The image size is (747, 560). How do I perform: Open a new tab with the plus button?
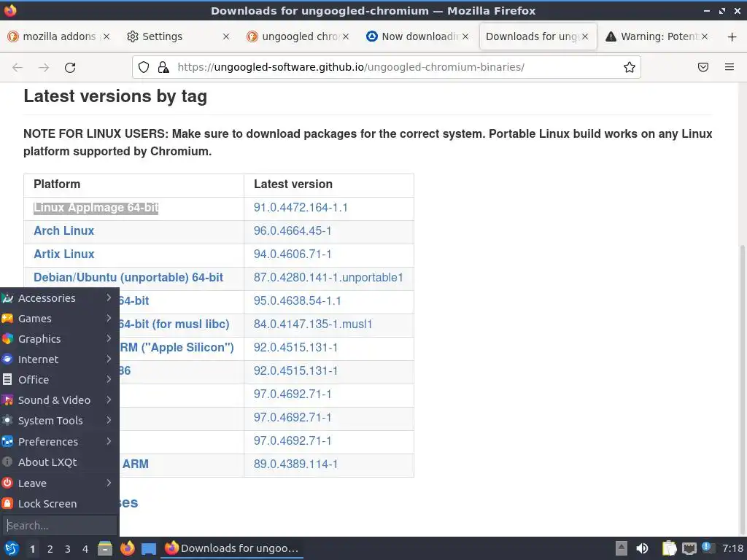(x=732, y=36)
